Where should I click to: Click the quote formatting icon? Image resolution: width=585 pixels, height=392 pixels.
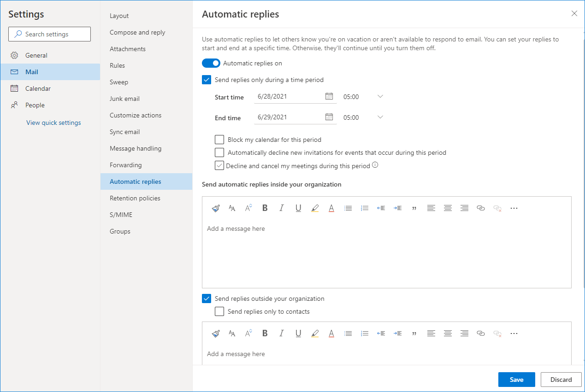click(414, 208)
